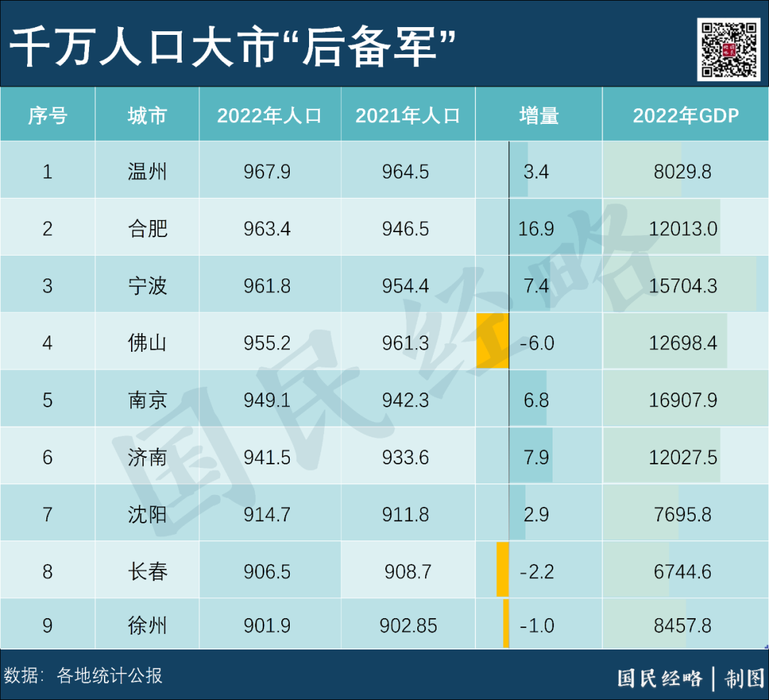Click the GDP value 12027.5
Viewport: 769px width, 700px height.
pyautogui.click(x=683, y=457)
